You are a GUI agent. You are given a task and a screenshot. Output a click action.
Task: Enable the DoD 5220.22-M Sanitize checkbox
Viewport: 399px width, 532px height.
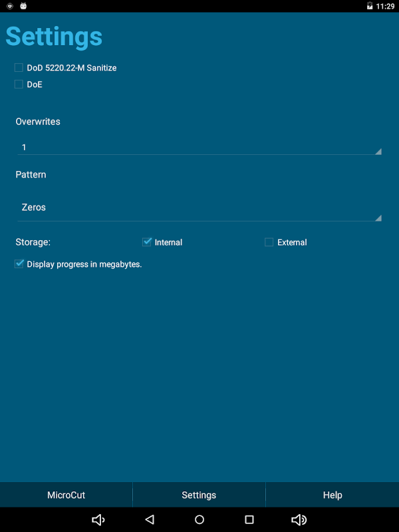(x=19, y=68)
